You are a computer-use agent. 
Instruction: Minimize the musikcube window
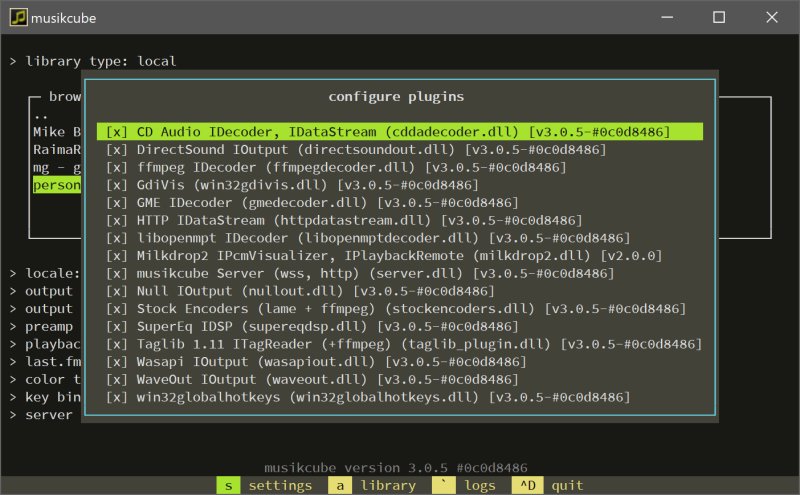click(667, 17)
